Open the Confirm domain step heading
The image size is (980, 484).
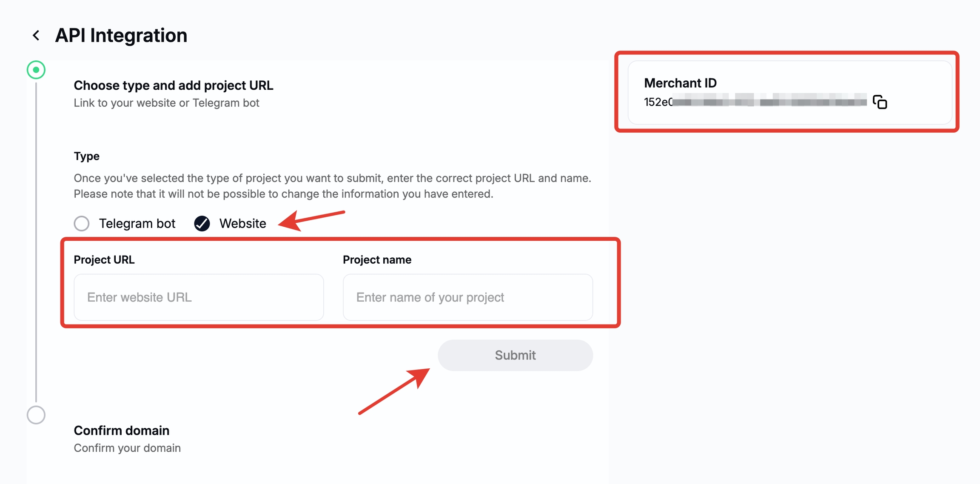coord(122,430)
